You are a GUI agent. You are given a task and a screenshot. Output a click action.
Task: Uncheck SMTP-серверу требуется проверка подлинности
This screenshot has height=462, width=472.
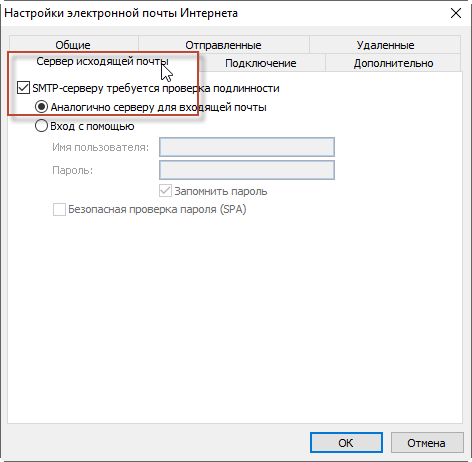point(23,88)
